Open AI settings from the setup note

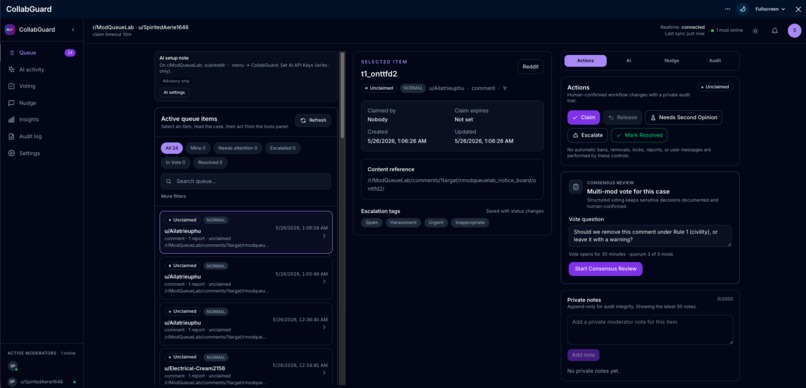[174, 93]
